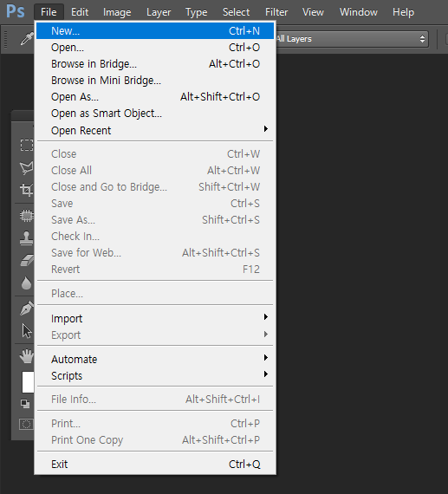
Task: Click the default colors small squares icon
Action: pyautogui.click(x=25, y=404)
